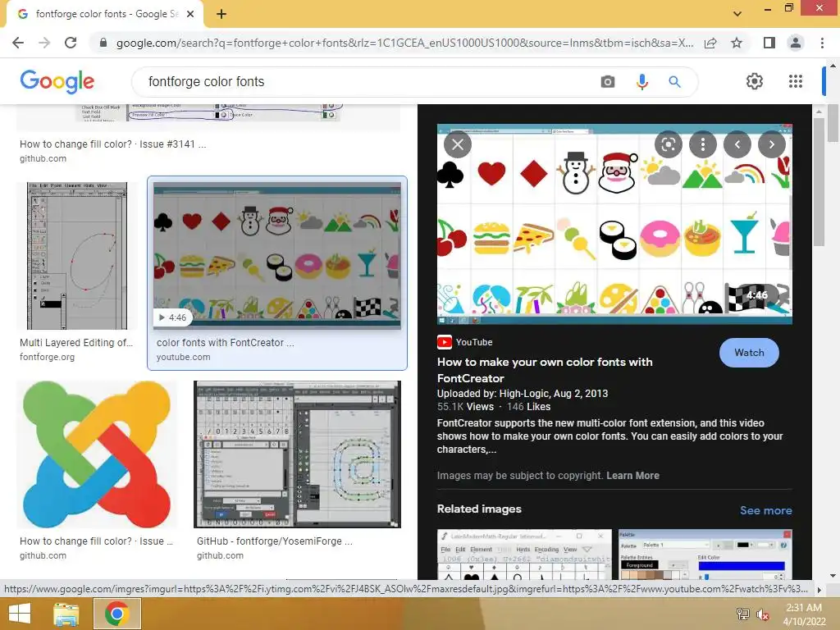Click the Watch button

click(749, 353)
